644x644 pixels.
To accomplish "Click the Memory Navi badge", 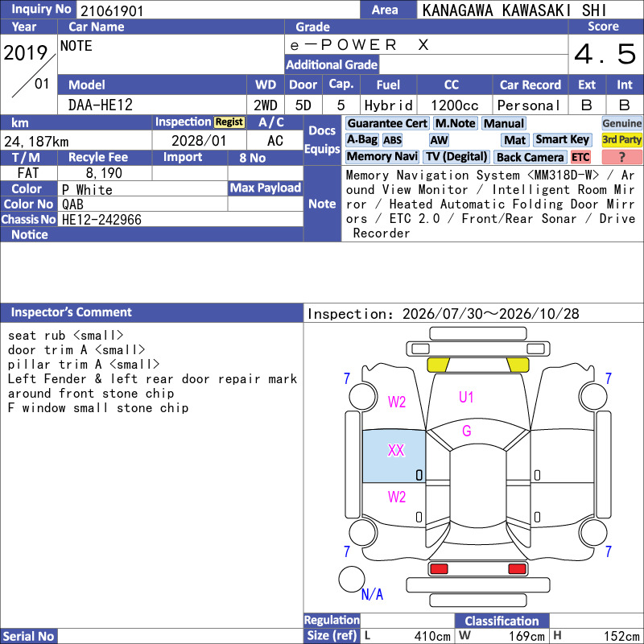I will (x=382, y=156).
